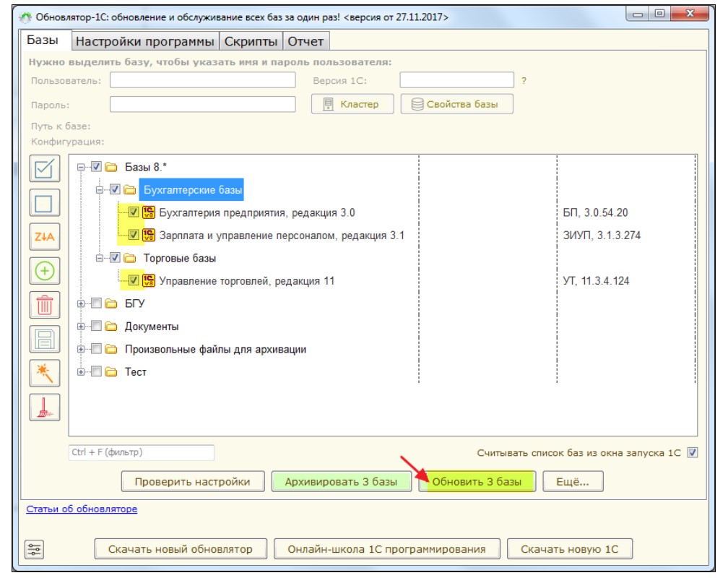Screen dimensions: 728x578
Task: Open the Ещё... button
Action: pyautogui.click(x=573, y=482)
